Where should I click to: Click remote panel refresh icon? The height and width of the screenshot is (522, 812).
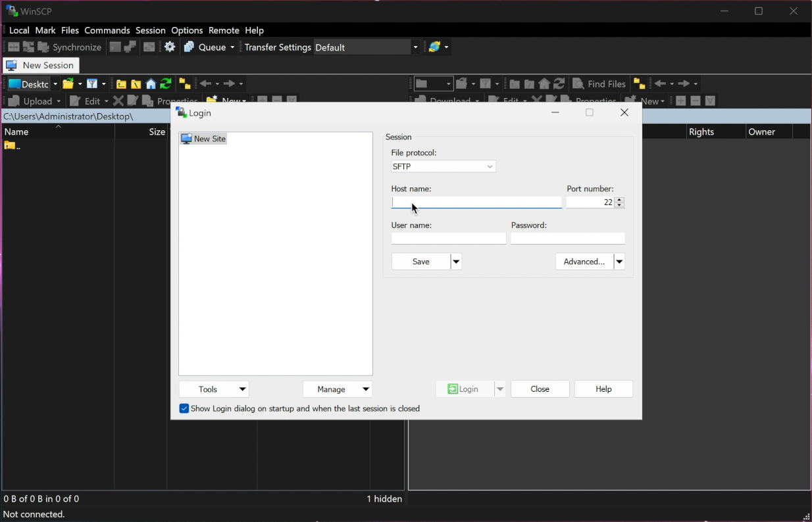(559, 83)
